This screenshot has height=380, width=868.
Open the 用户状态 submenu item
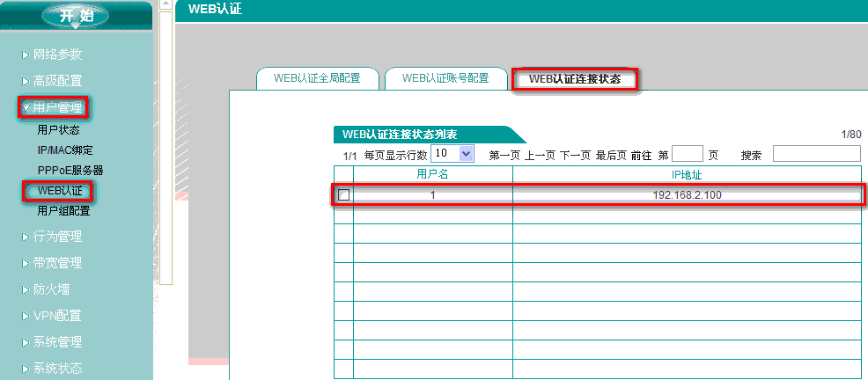pos(58,130)
